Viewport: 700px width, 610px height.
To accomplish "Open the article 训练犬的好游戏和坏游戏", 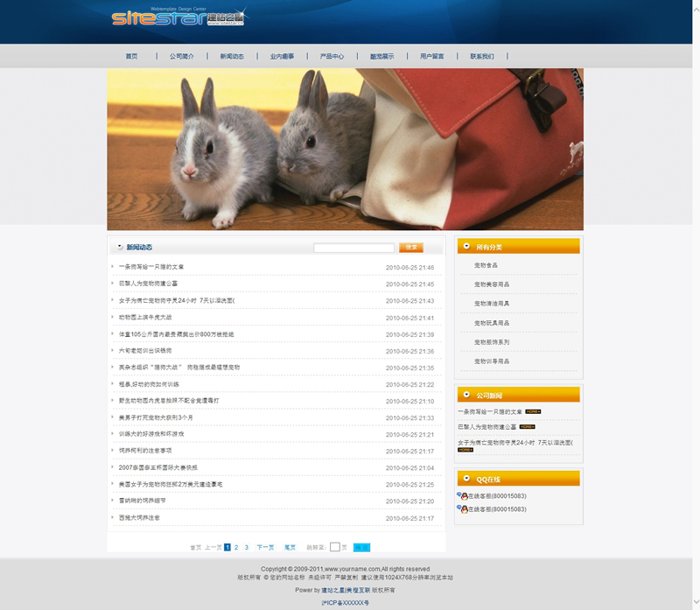I will coord(151,434).
